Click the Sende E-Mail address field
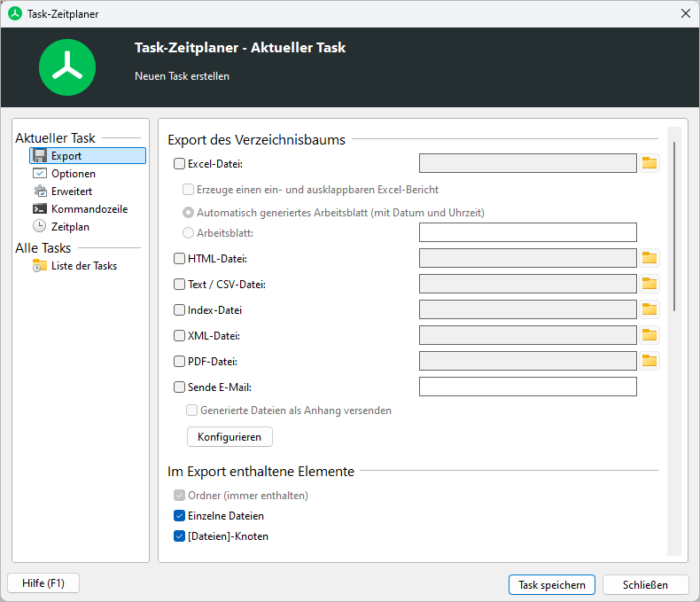 tap(528, 387)
